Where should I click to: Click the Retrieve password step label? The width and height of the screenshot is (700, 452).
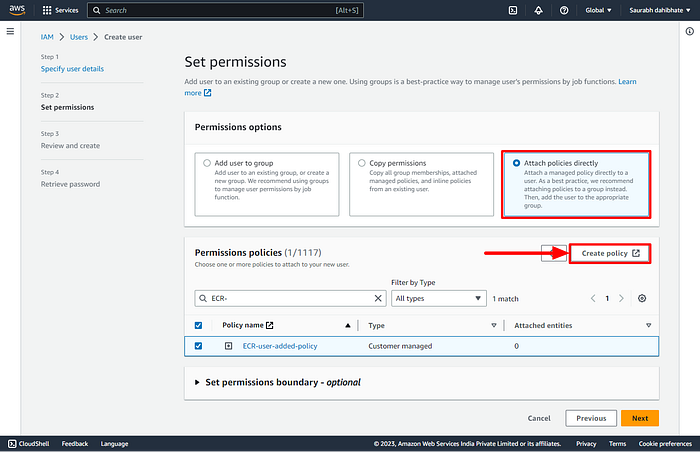71,184
